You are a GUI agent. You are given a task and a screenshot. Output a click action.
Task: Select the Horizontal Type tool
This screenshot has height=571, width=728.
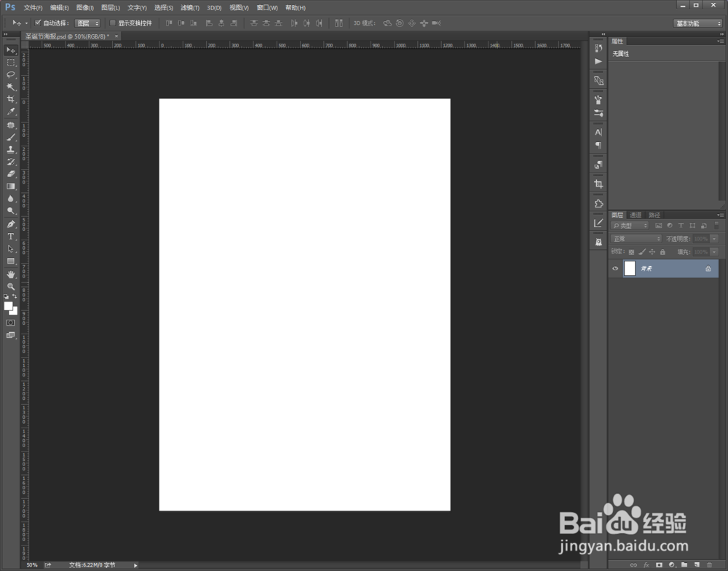[10, 237]
